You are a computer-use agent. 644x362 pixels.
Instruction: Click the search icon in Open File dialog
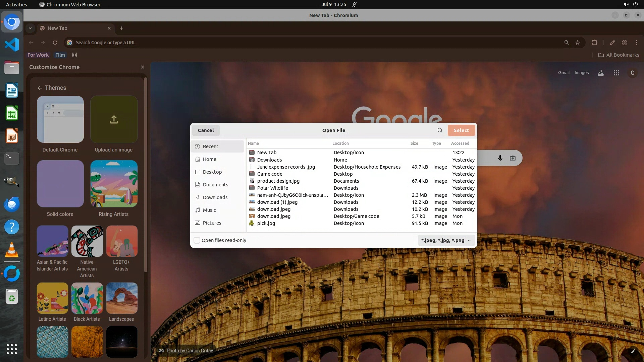440,130
